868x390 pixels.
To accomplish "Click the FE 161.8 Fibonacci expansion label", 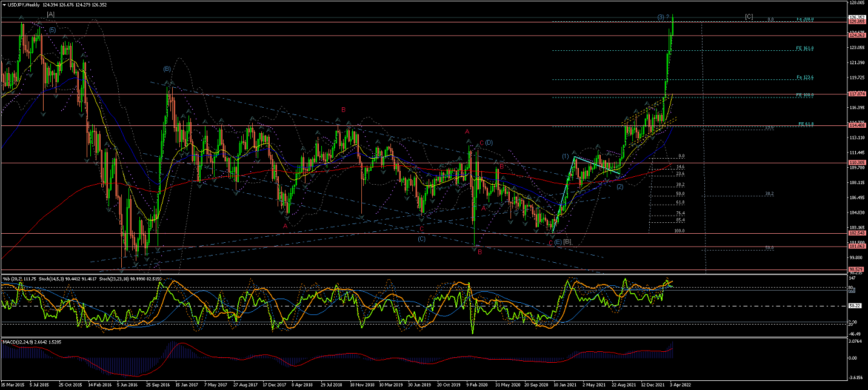I will (x=805, y=48).
